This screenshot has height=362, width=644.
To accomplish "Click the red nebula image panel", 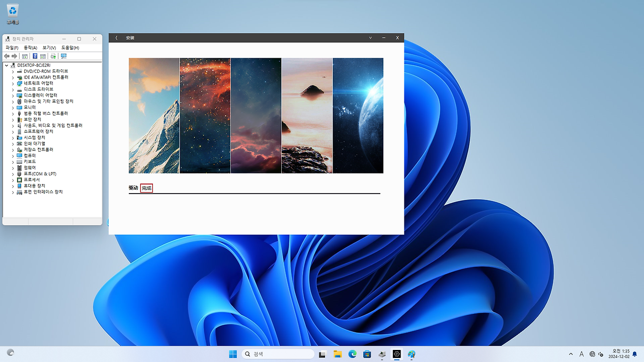I will [x=205, y=116].
